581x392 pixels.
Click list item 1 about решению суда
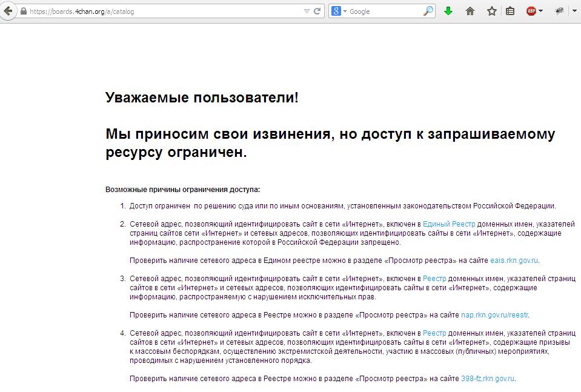(342, 206)
